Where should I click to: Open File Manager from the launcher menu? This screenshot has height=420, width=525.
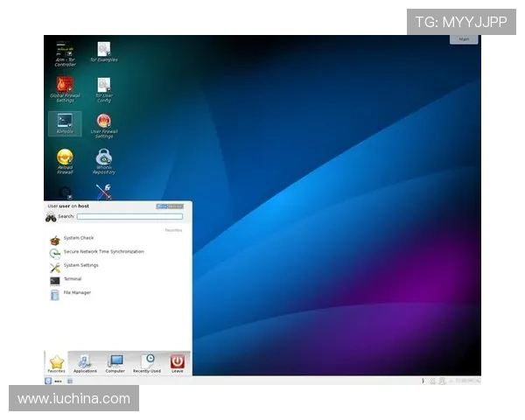tap(76, 293)
